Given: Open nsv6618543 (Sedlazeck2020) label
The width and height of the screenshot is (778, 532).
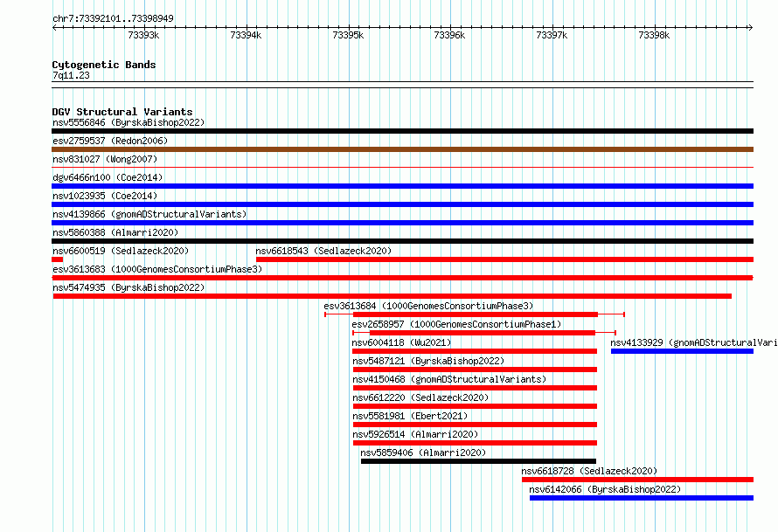Looking at the screenshot, I should click(323, 251).
